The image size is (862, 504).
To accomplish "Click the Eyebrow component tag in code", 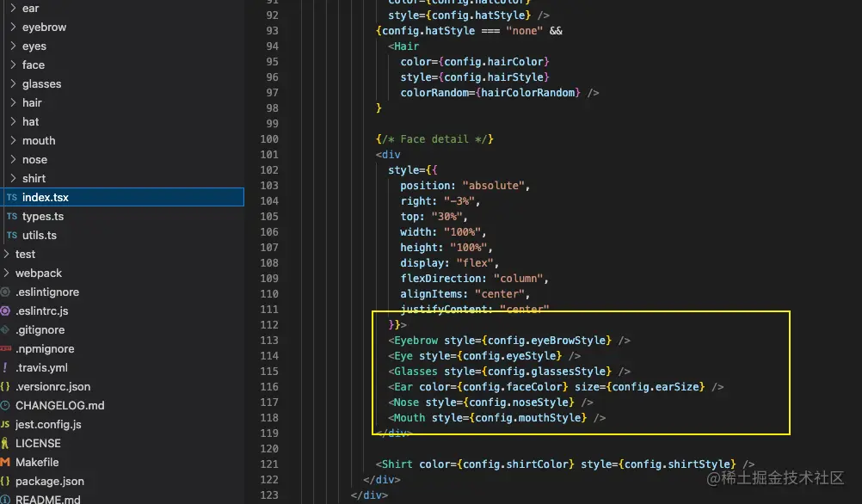I will pos(416,341).
